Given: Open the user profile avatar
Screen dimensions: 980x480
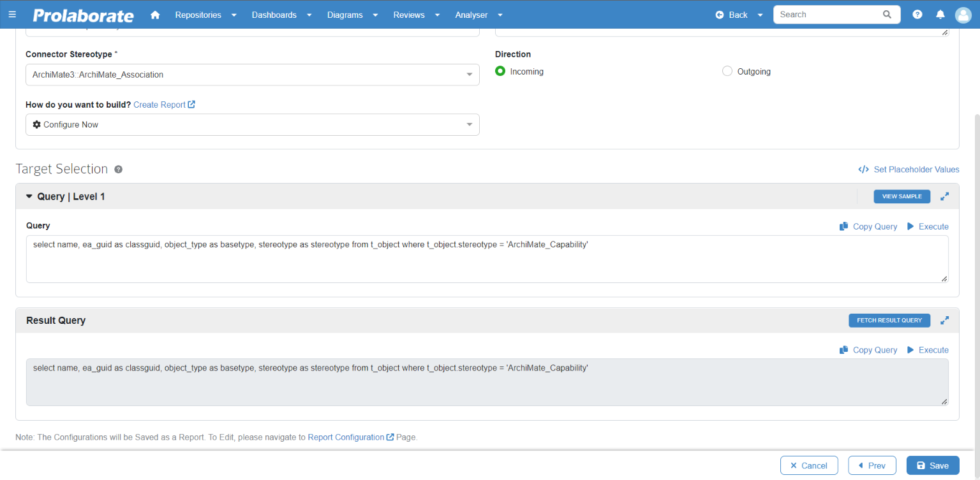Looking at the screenshot, I should [963, 14].
